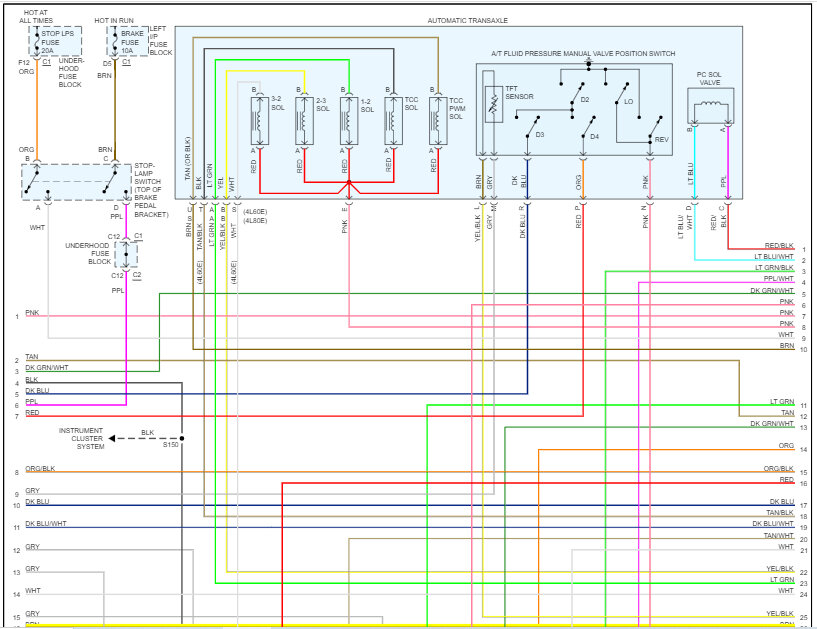Click the red wire junction node below solenoids
Viewport: 817px width, 629px height.
click(349, 182)
